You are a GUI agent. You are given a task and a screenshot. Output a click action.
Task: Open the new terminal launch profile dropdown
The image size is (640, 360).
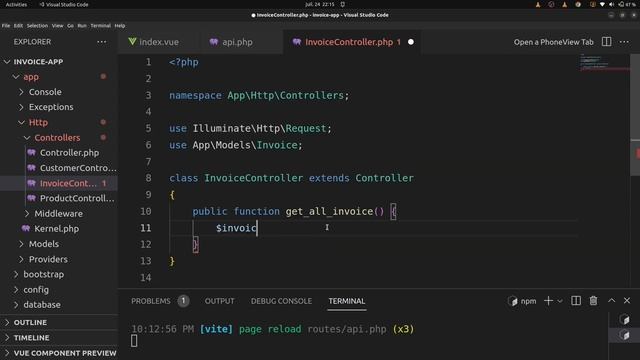pos(560,301)
